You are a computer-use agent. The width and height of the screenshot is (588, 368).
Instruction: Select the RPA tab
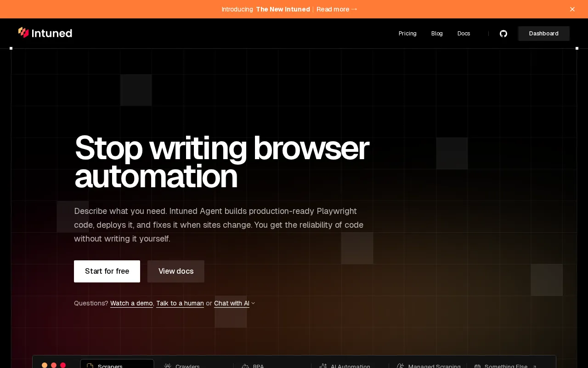point(272,364)
